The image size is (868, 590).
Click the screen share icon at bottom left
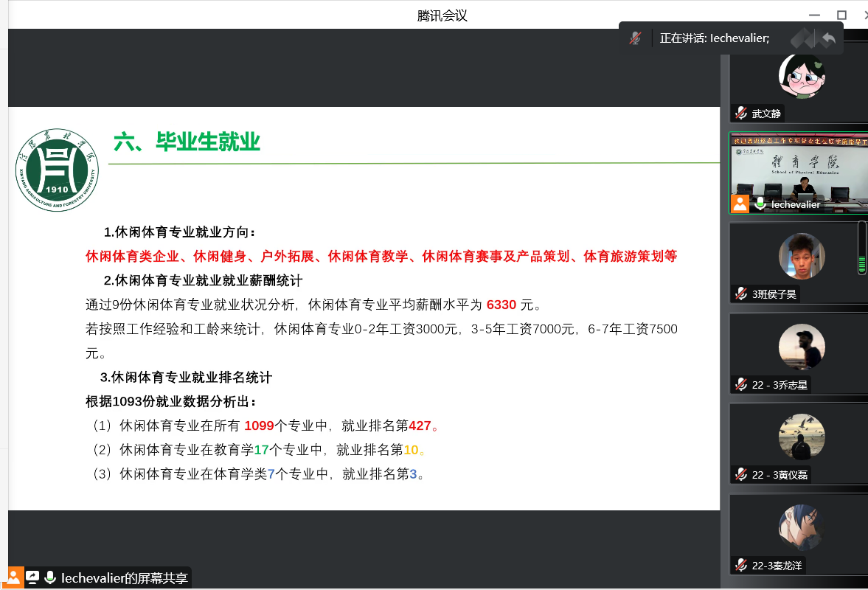pos(32,577)
